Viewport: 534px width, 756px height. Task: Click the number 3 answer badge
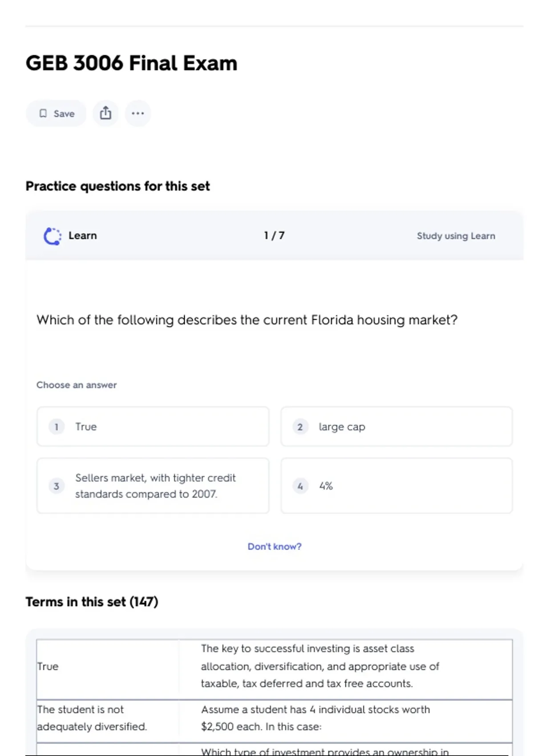coord(57,486)
